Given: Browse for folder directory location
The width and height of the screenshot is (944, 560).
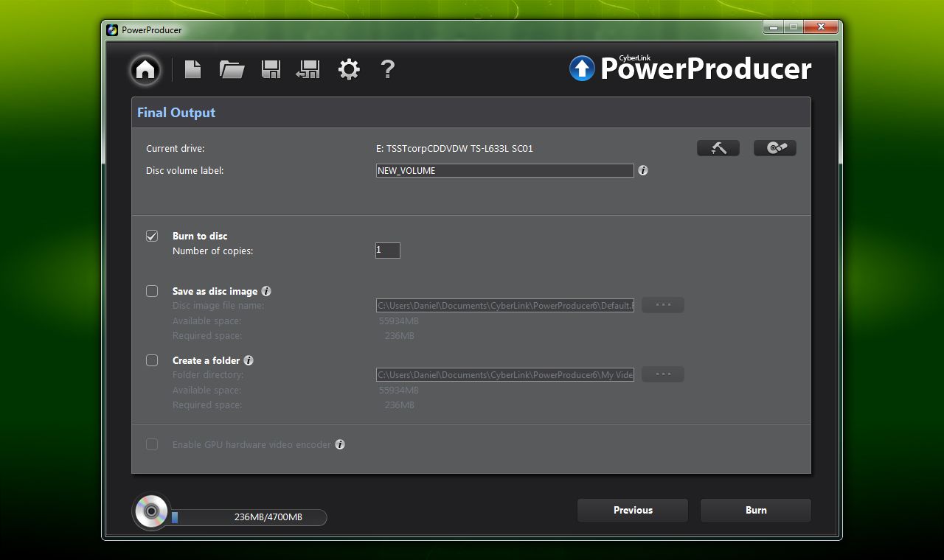Looking at the screenshot, I should coord(663,374).
